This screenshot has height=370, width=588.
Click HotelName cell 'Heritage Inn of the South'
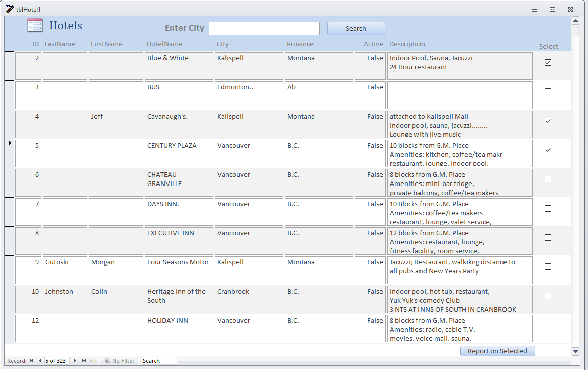(x=179, y=299)
